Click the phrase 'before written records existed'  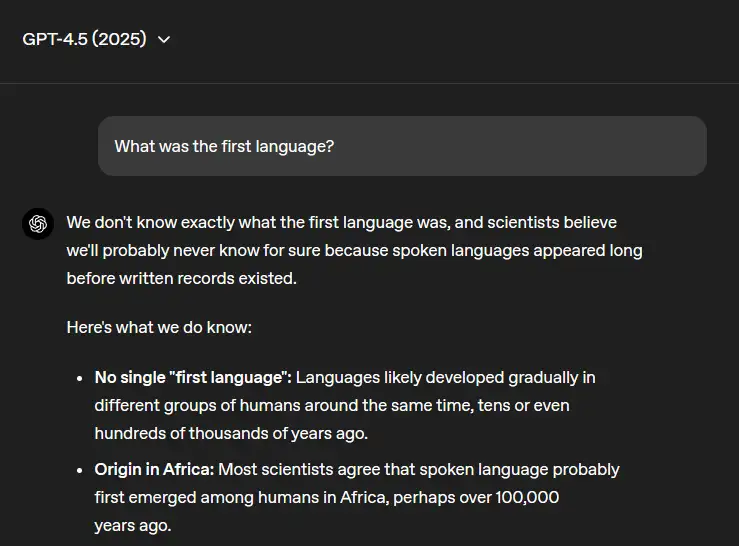pos(181,278)
